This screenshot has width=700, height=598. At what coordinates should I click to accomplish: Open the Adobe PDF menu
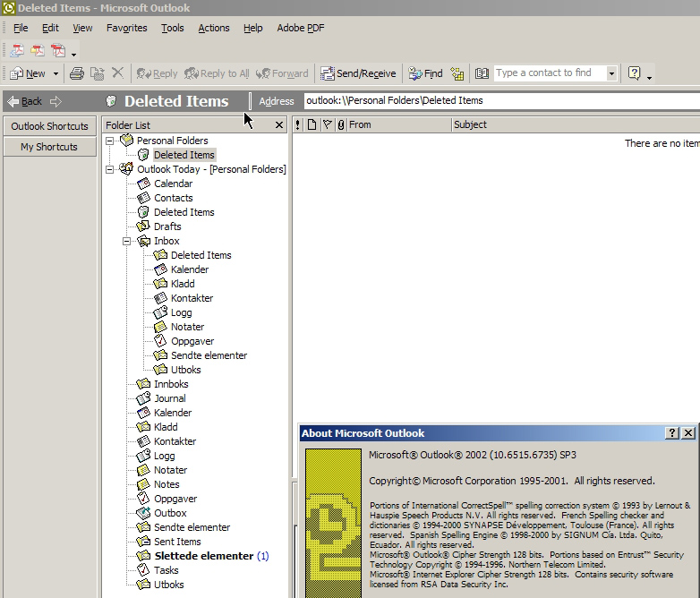(x=301, y=28)
